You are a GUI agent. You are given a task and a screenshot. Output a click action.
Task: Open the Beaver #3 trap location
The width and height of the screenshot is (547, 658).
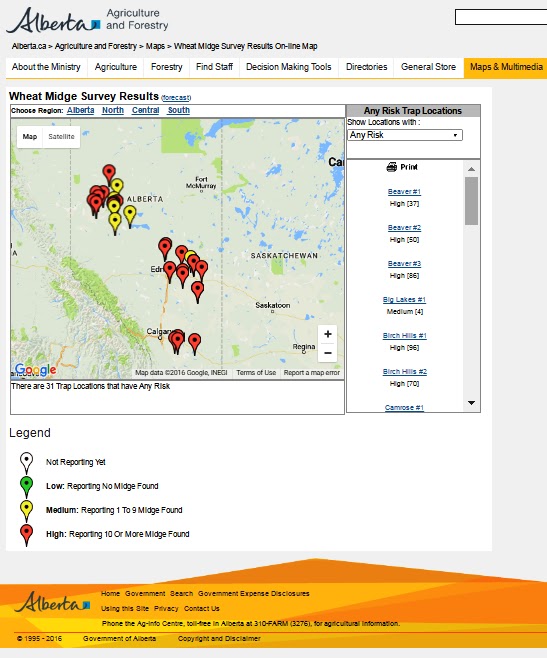[404, 264]
